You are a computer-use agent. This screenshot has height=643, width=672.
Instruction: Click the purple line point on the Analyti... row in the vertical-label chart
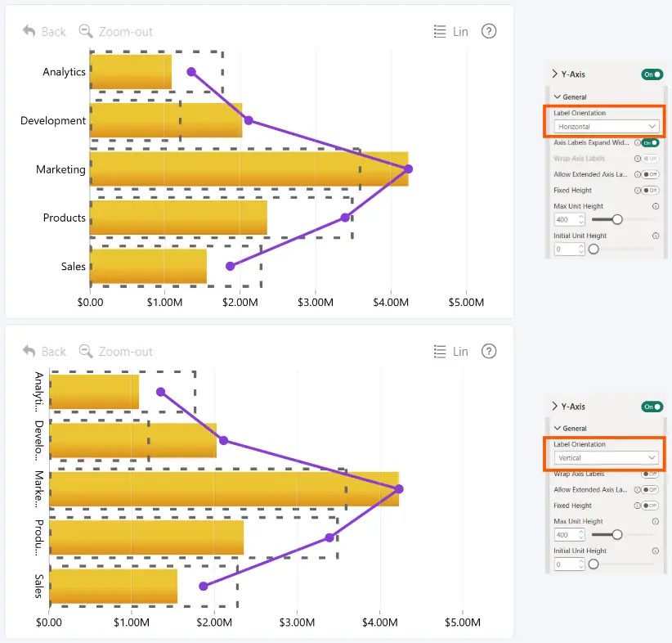click(161, 392)
